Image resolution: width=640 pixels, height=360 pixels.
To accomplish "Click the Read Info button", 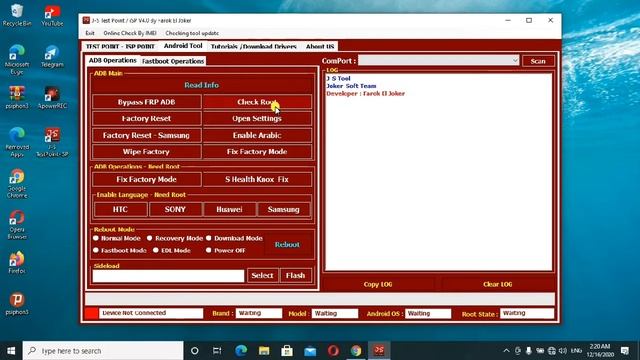I will point(202,85).
